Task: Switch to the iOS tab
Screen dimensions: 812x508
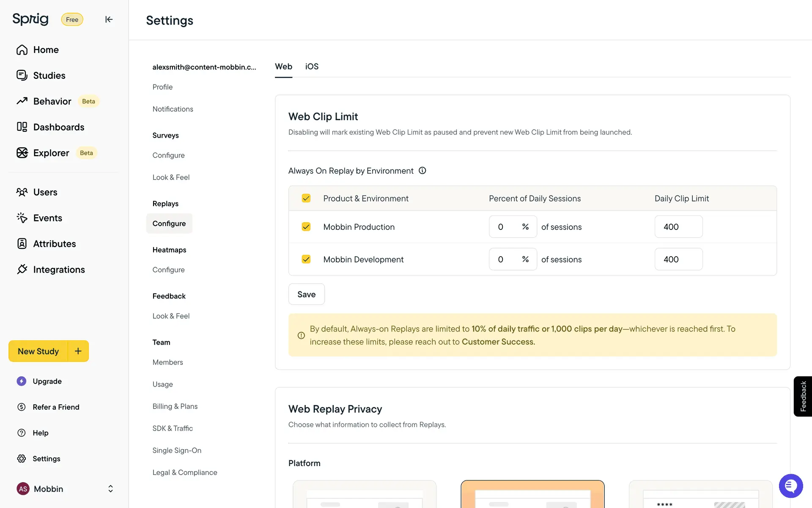Action: [312, 66]
